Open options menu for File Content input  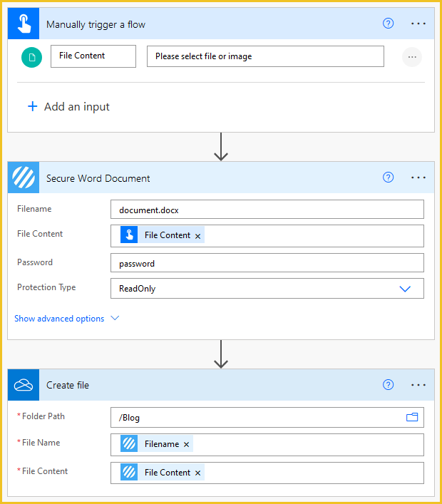coord(412,57)
